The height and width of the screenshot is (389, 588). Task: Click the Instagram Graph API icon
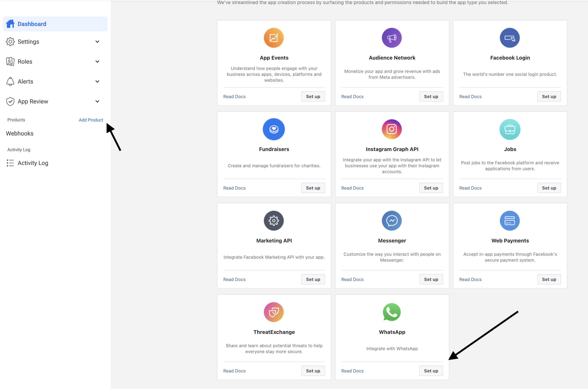(x=392, y=129)
